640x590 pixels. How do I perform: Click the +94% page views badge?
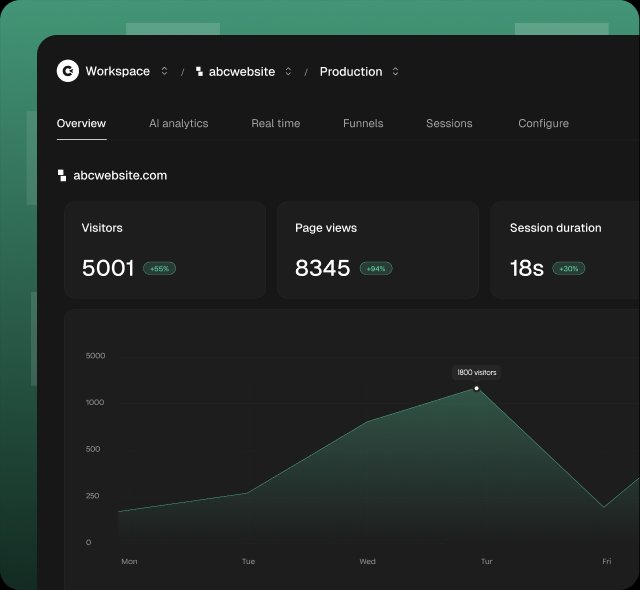click(376, 268)
